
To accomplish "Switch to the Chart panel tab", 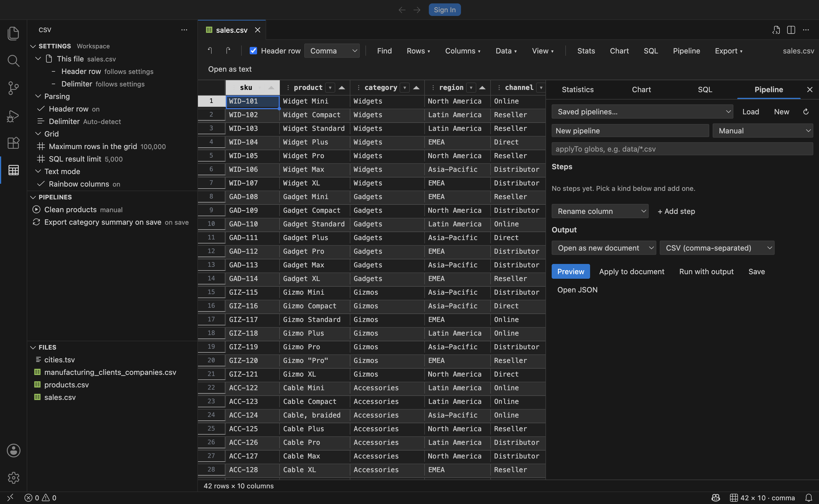I will [641, 89].
